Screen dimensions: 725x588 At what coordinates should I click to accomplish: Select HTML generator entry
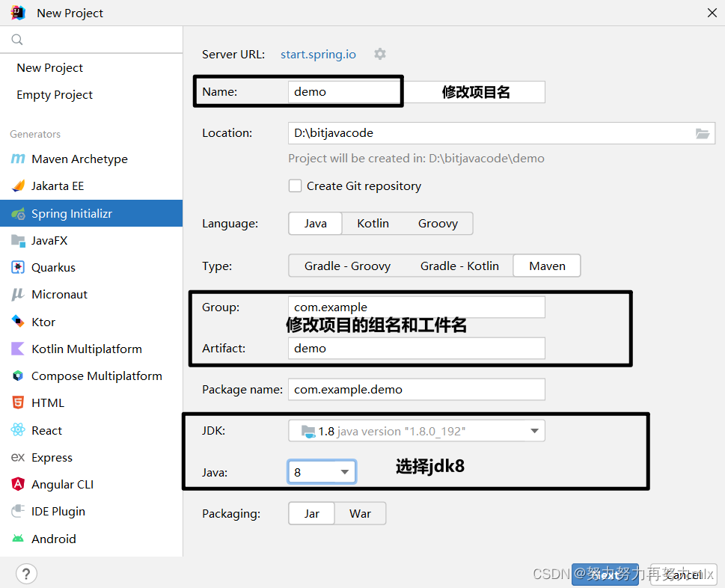click(91, 402)
